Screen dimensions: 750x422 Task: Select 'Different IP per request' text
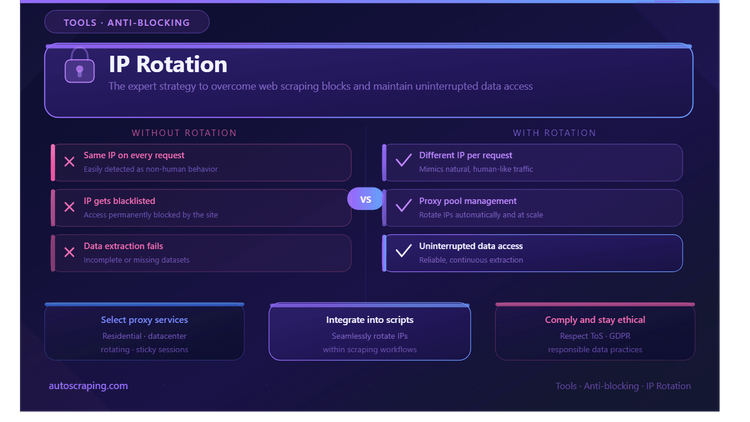pos(465,155)
